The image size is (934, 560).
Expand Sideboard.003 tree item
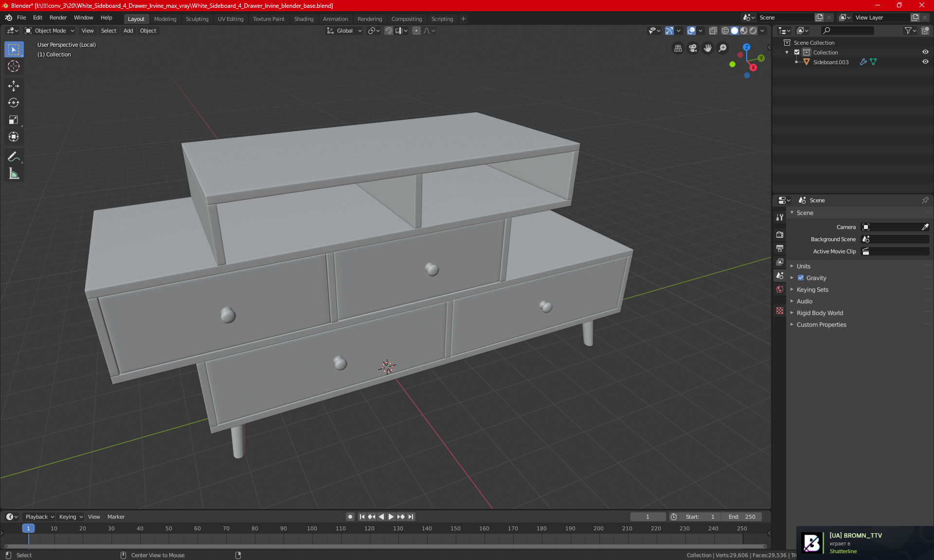click(797, 62)
